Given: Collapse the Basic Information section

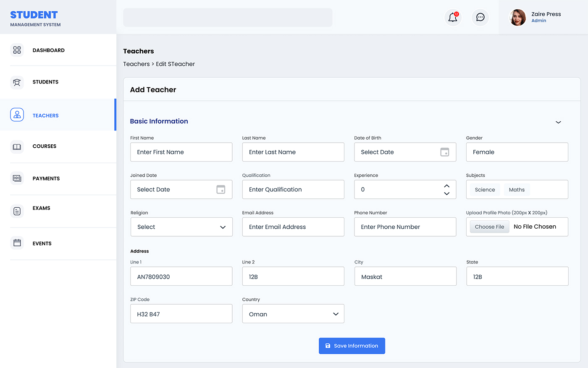Looking at the screenshot, I should pyautogui.click(x=558, y=122).
